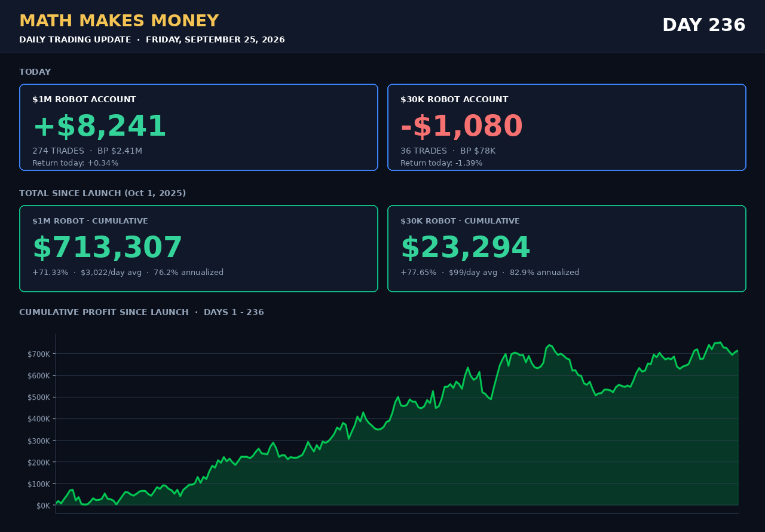This screenshot has width=765, height=532.
Task: Click the +$8,241 daily profit value
Action: 99,127
